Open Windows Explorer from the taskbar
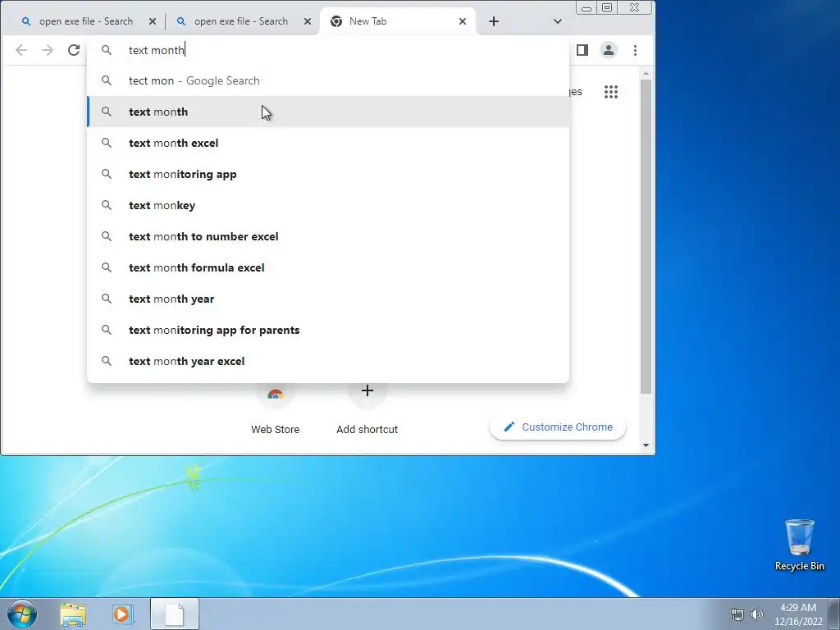Screen dimensions: 840x630 click(73, 614)
